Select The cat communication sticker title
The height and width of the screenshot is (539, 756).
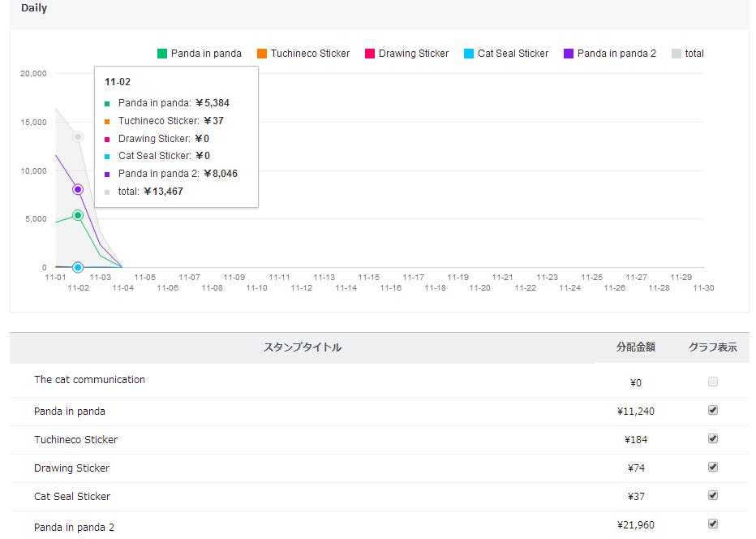coord(89,379)
